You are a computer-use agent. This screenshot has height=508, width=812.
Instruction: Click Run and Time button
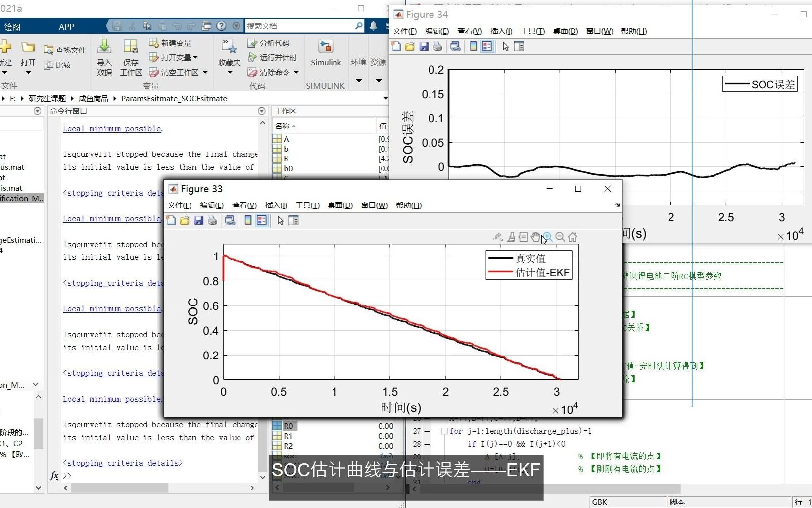pos(272,58)
